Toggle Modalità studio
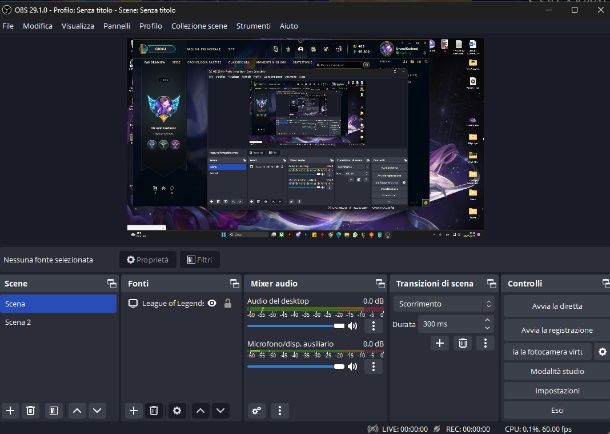This screenshot has width=610, height=434. point(557,371)
